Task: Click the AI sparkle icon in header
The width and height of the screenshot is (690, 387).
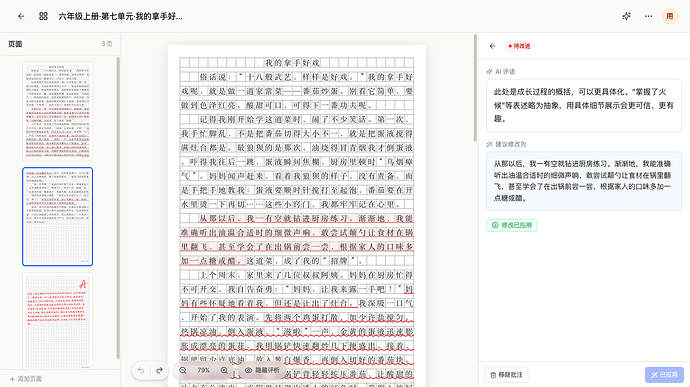Action: [x=626, y=16]
